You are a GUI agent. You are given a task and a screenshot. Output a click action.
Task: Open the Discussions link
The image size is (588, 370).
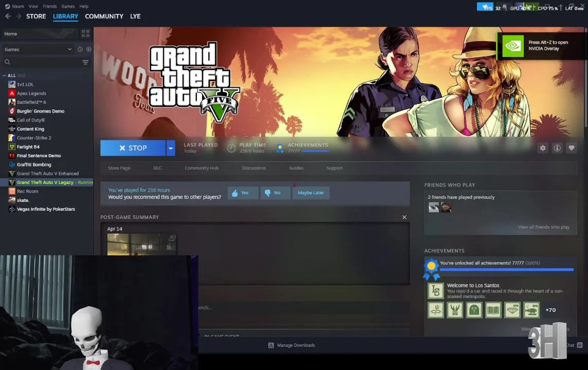254,168
